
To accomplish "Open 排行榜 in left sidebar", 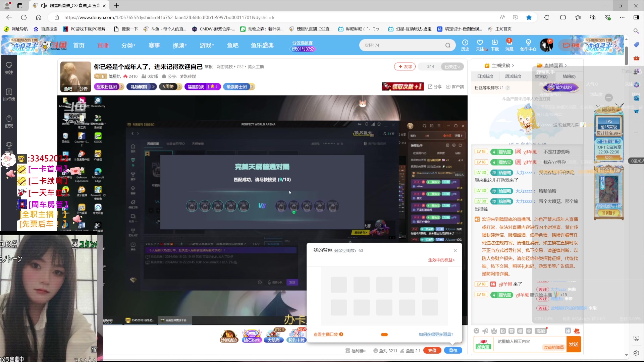I will 9,95.
